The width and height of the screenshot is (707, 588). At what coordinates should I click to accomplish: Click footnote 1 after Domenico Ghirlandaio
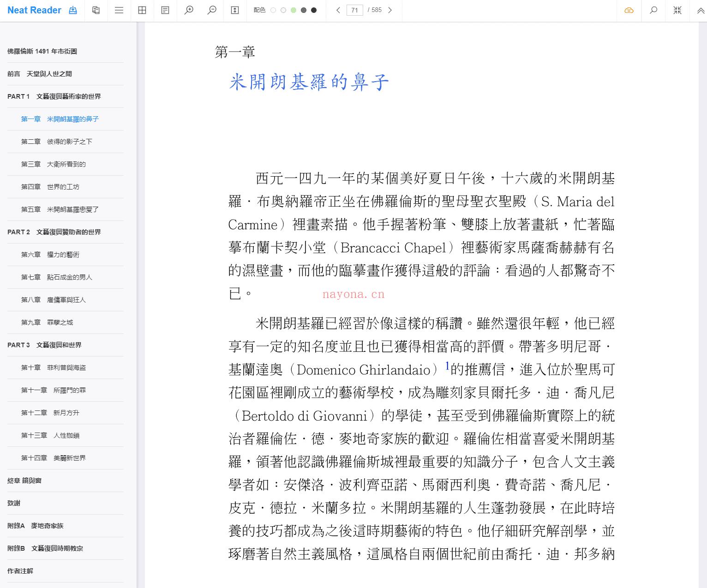pos(447,366)
